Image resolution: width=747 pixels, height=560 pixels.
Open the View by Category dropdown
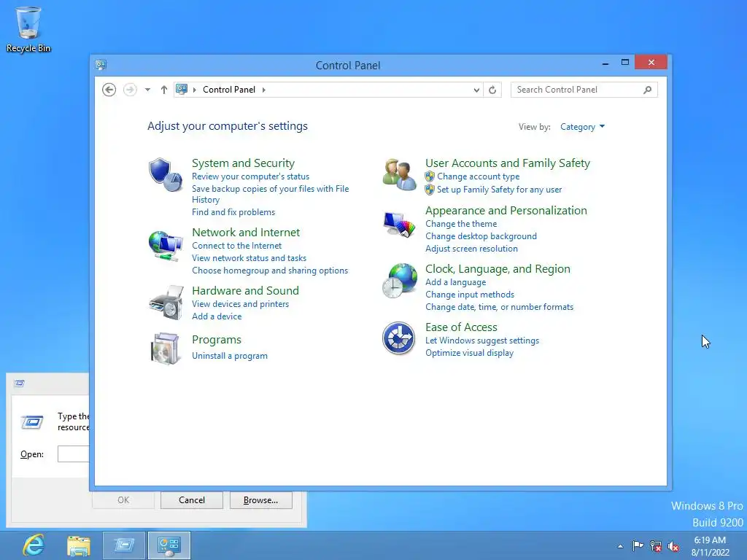point(582,127)
